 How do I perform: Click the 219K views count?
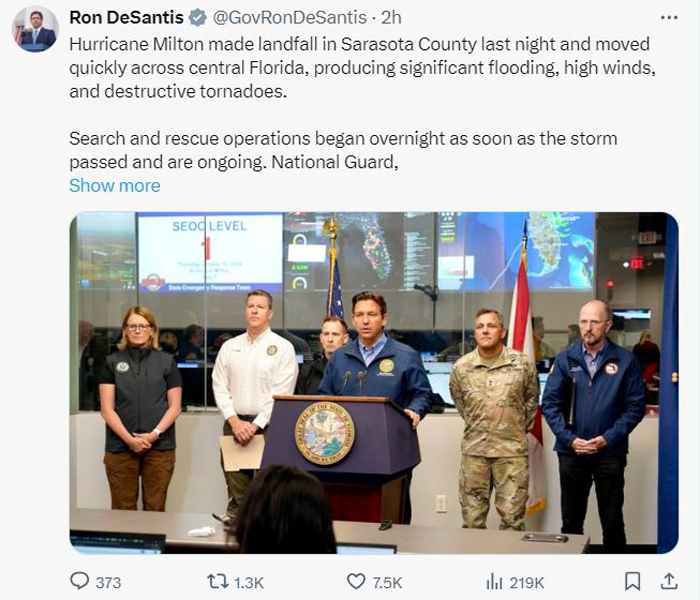point(527,583)
